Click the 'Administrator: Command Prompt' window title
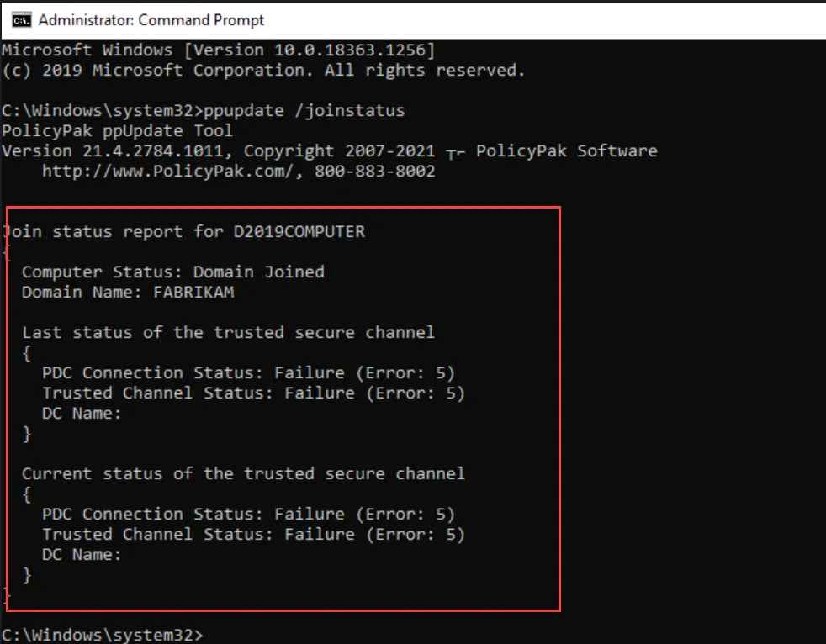The width and height of the screenshot is (826, 644). [151, 19]
